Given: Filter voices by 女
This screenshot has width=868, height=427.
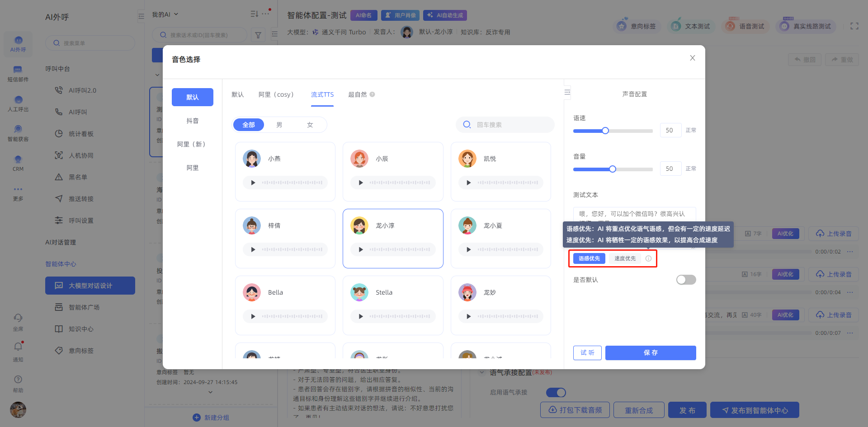Looking at the screenshot, I should click(310, 125).
